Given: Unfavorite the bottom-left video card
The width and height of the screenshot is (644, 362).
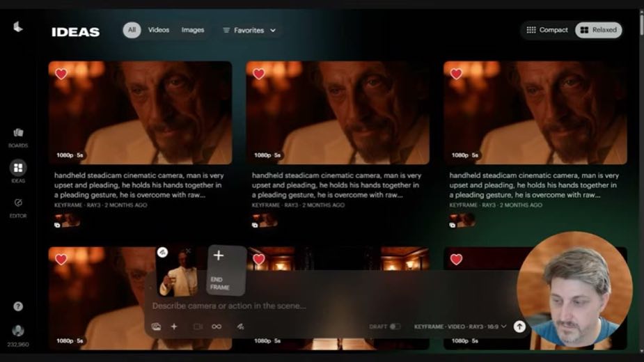Looking at the screenshot, I should pyautogui.click(x=61, y=259).
